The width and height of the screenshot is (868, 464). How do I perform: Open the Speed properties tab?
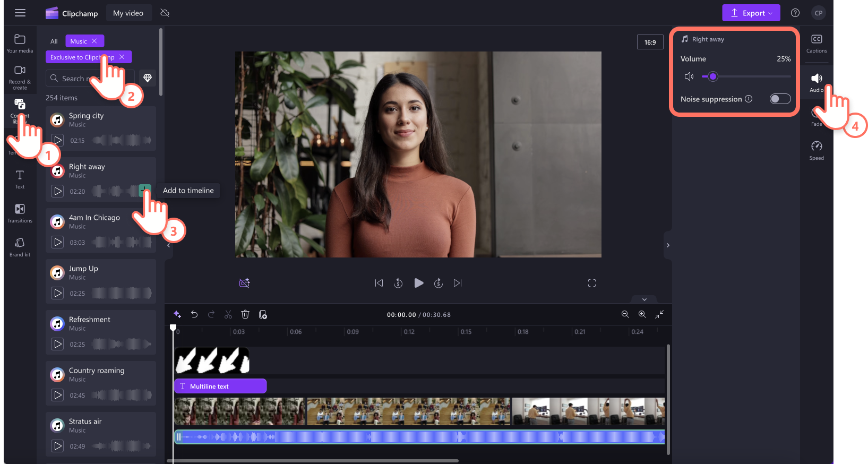(x=817, y=150)
